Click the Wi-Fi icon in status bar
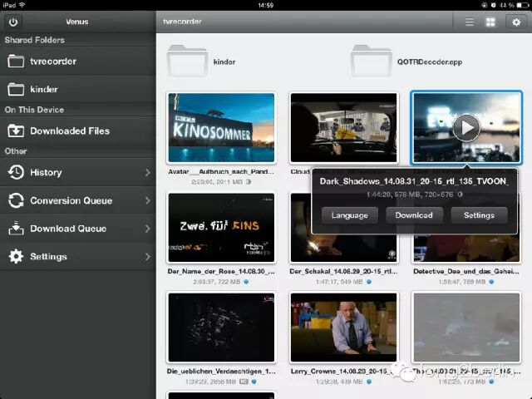Screen dimensions: 532x399 click(x=22, y=5)
